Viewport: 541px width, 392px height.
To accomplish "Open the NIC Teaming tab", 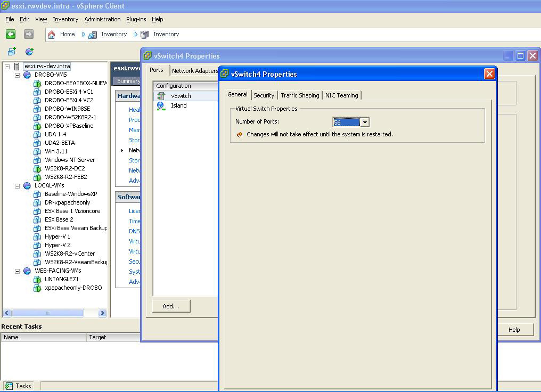I will pyautogui.click(x=341, y=95).
